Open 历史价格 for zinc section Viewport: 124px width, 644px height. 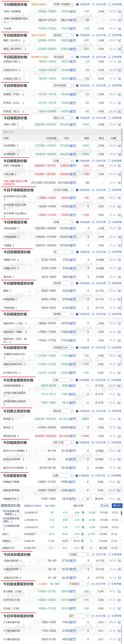point(99,85)
